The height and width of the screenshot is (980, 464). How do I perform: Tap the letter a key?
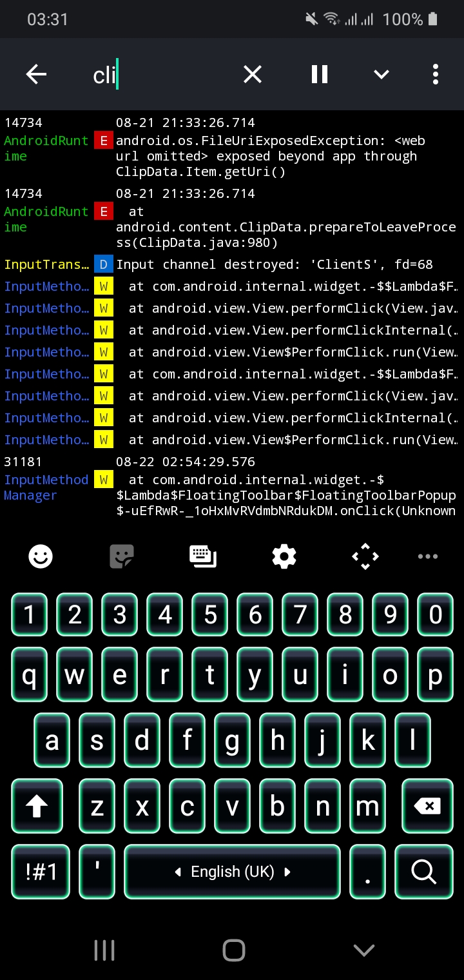click(x=52, y=740)
